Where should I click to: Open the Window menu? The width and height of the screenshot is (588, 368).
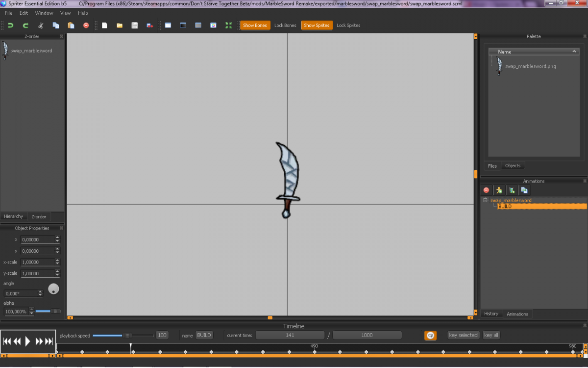pos(44,13)
